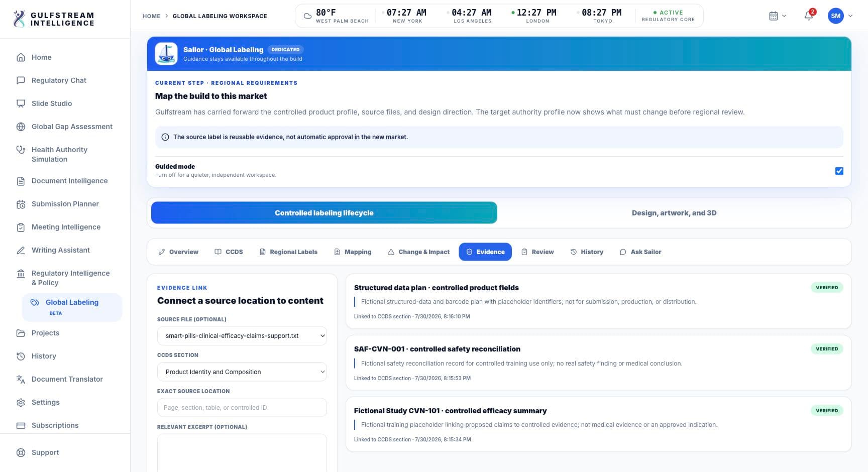Image resolution: width=868 pixels, height=472 pixels.
Task: Click the weather cloud icon near 80°F
Action: pyautogui.click(x=307, y=16)
